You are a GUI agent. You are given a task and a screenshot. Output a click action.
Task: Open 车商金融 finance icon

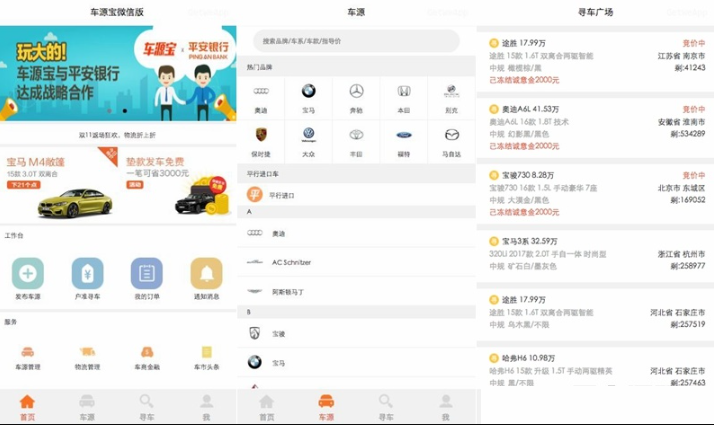pyautogui.click(x=147, y=352)
